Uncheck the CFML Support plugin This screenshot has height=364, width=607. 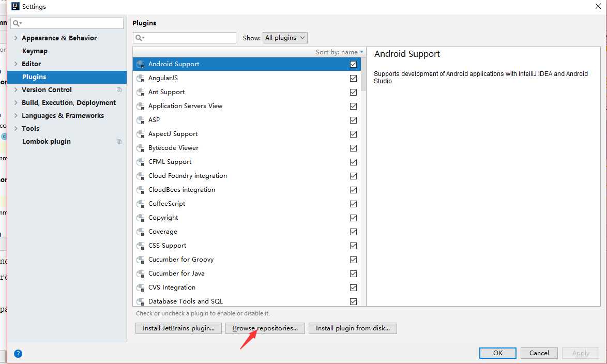pyautogui.click(x=354, y=162)
